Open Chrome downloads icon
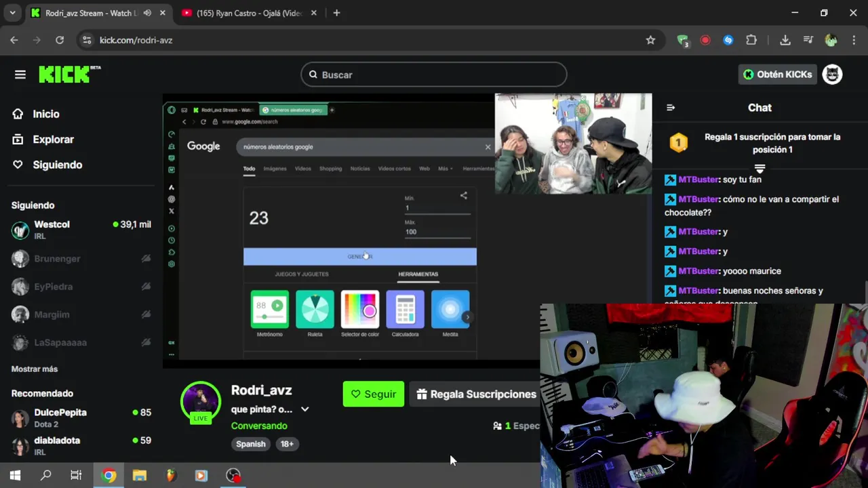This screenshot has width=868, height=488. pyautogui.click(x=785, y=40)
